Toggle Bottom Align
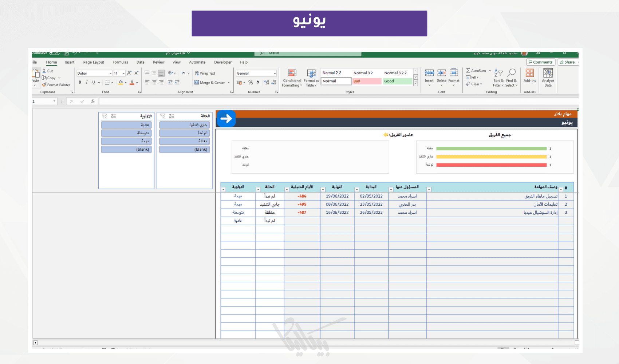Screen dimensions: 619x364 [x=161, y=73]
